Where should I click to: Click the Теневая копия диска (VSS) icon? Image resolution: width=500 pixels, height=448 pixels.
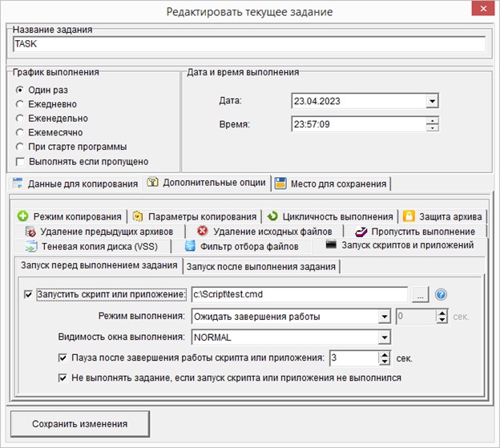pyautogui.click(x=31, y=247)
